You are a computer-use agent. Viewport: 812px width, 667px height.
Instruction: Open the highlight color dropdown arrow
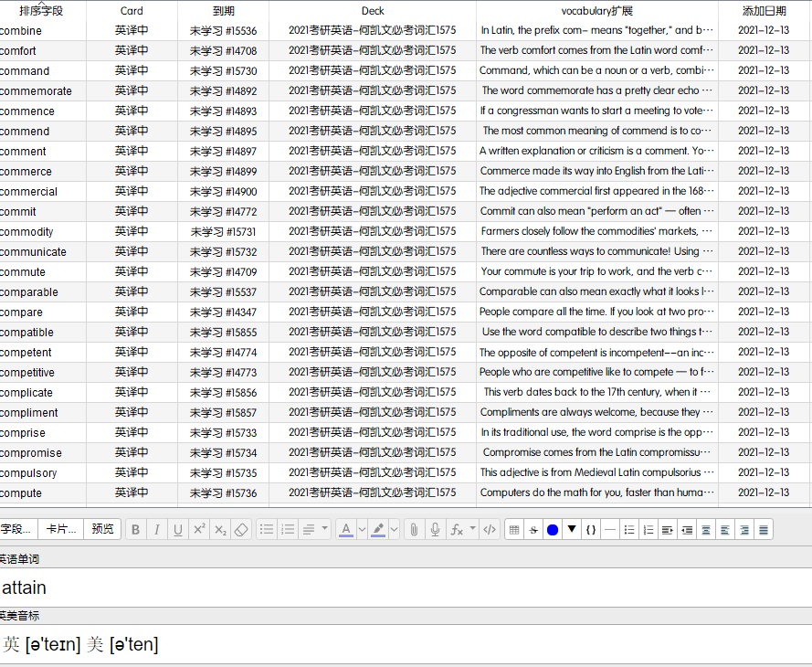coord(394,529)
